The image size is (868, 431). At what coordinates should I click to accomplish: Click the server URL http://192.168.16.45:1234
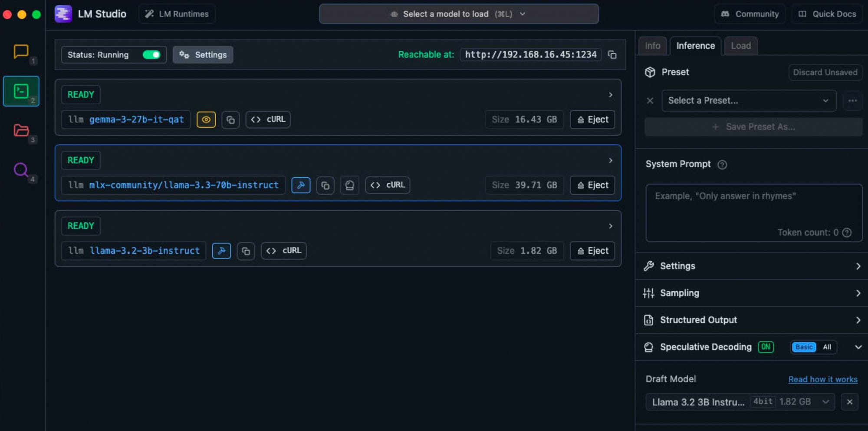click(x=531, y=55)
